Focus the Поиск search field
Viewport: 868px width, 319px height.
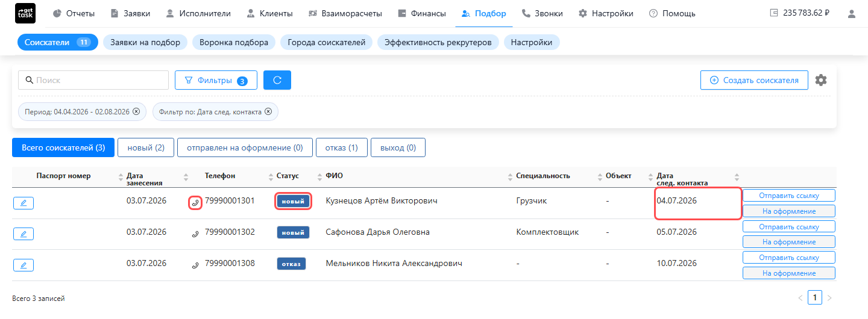tap(93, 80)
